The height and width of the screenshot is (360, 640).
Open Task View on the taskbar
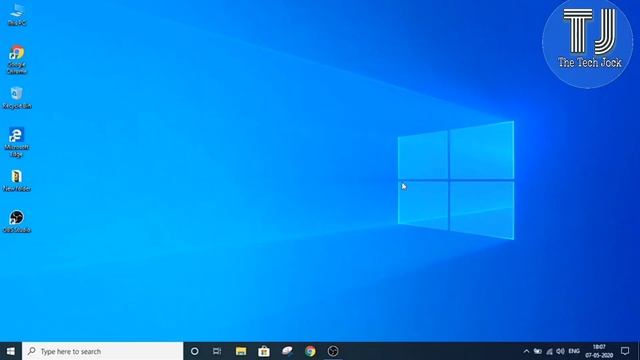217,351
